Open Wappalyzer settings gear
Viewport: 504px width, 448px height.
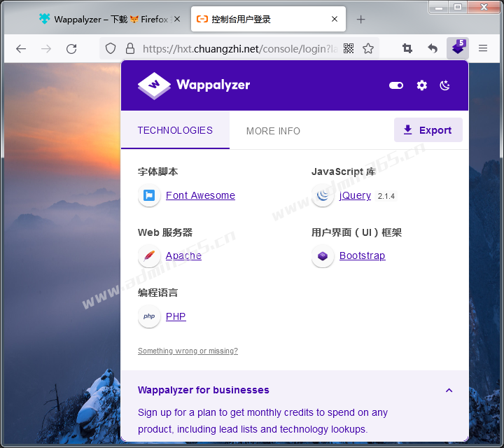[421, 85]
